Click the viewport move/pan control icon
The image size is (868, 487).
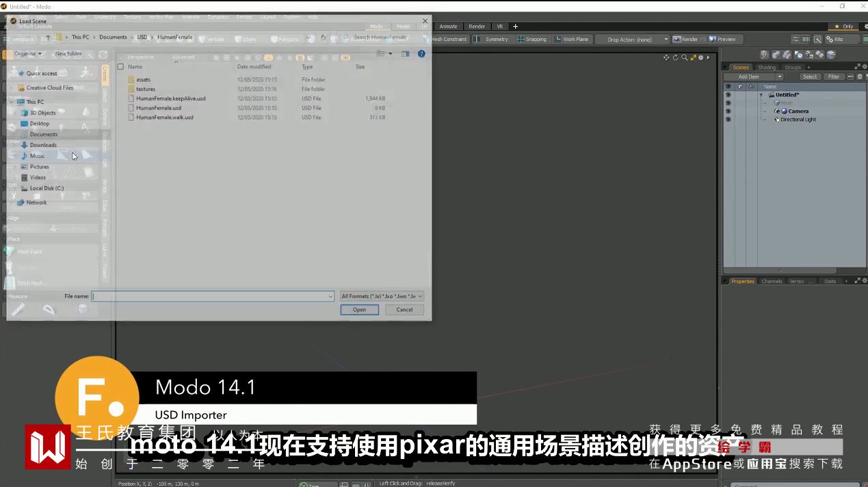[667, 57]
